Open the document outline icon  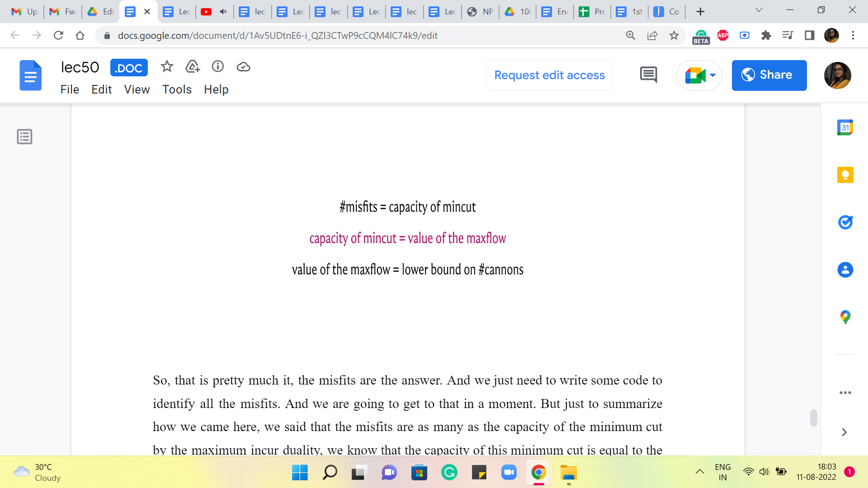[x=24, y=136]
